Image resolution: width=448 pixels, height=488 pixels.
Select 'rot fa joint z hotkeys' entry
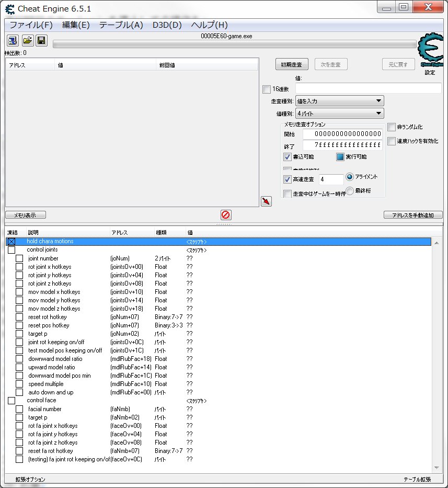click(x=218, y=442)
